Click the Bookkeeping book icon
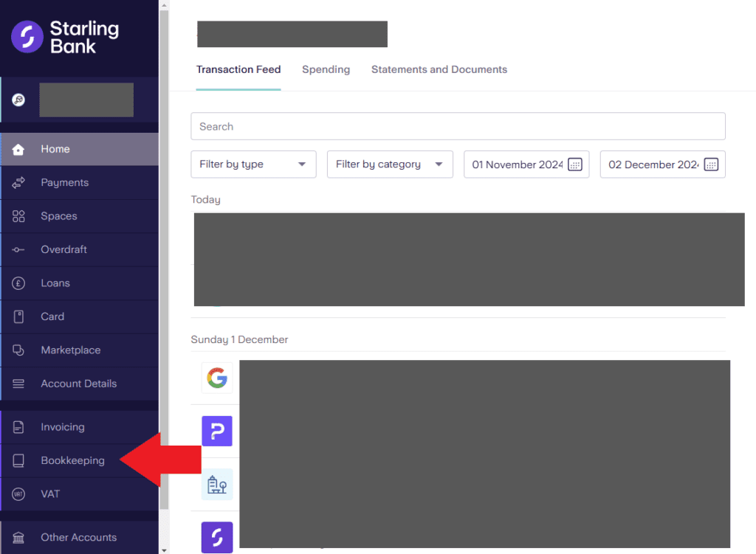The width and height of the screenshot is (756, 554). point(18,460)
